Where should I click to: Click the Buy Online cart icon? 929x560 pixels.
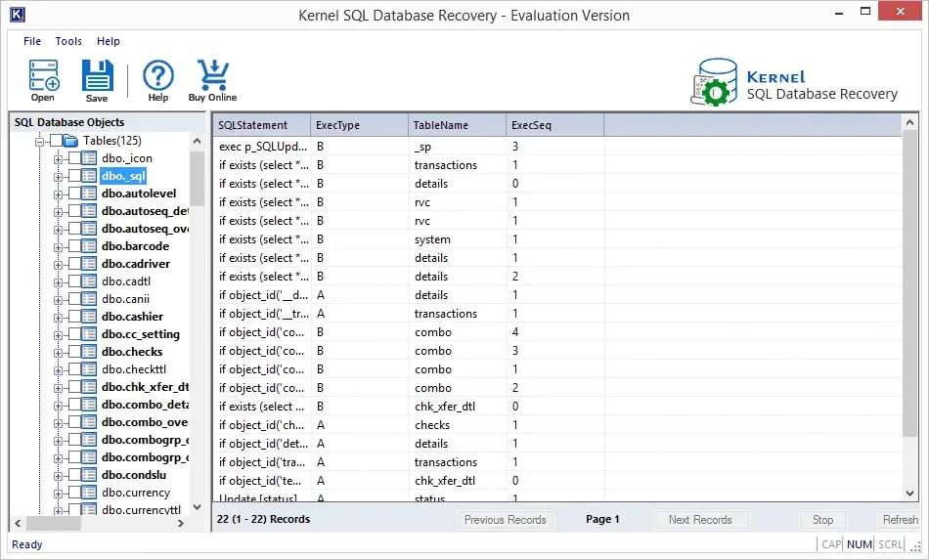(x=212, y=75)
